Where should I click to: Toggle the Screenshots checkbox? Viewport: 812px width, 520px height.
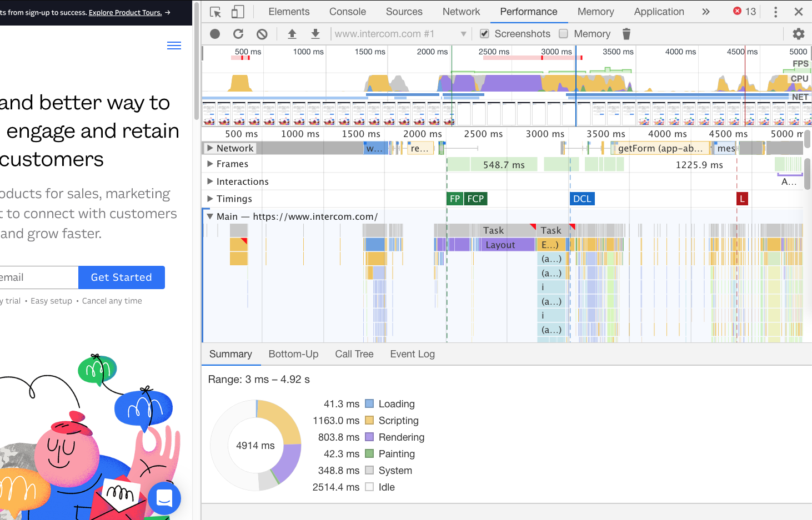tap(484, 34)
